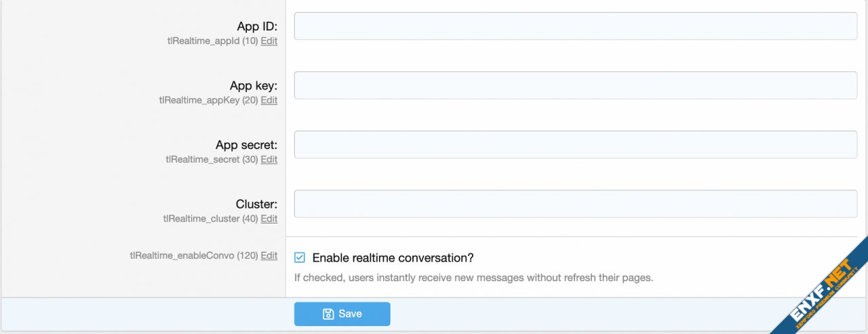
Task: Click the 'Enable realtime conversation?' label text
Action: pyautogui.click(x=393, y=257)
